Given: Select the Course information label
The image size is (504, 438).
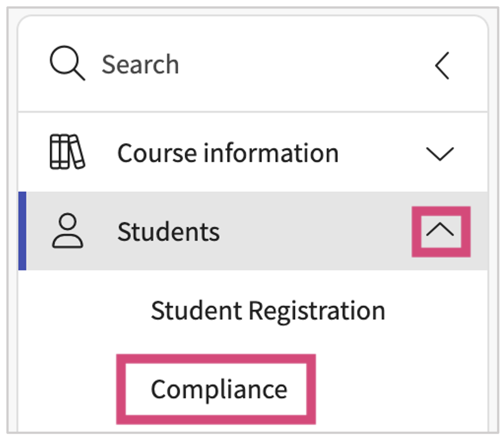Looking at the screenshot, I should point(228,153).
